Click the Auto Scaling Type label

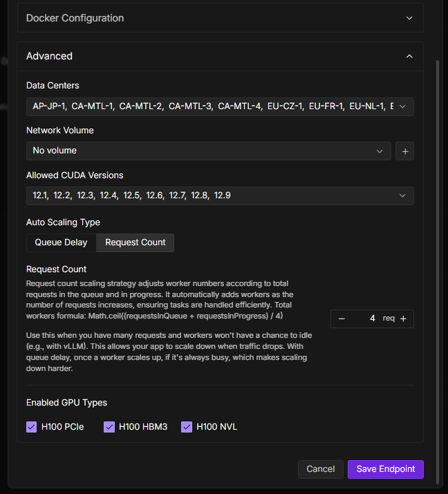coord(63,222)
